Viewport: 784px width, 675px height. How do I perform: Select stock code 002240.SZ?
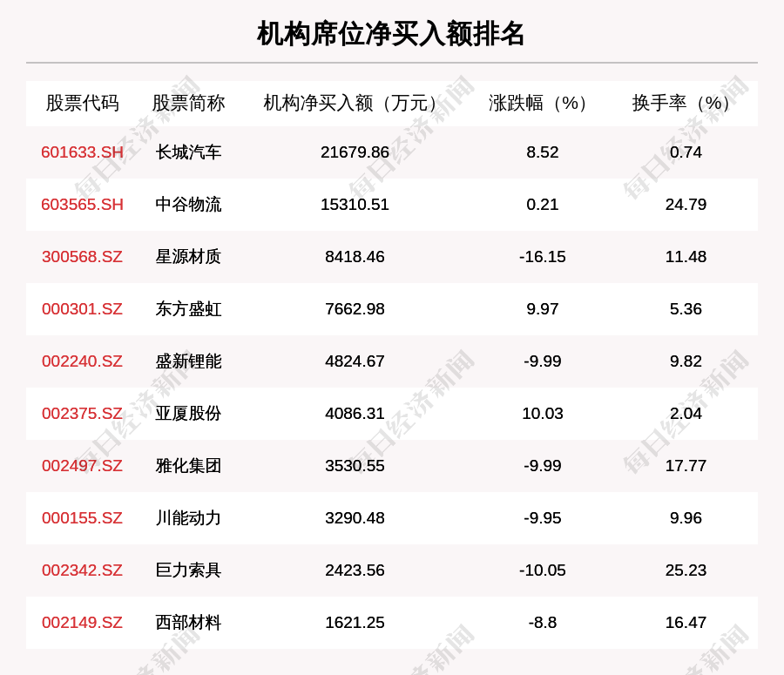(83, 361)
